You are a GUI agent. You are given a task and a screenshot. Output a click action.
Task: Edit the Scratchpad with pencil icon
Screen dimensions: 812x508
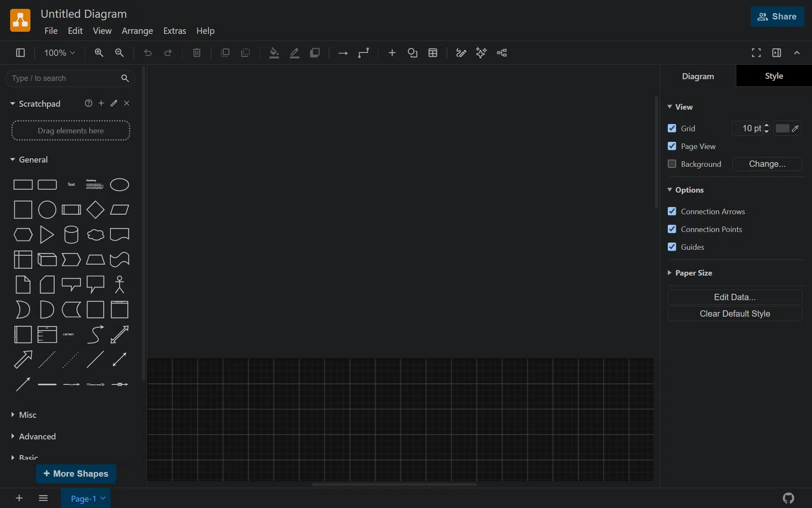[114, 103]
